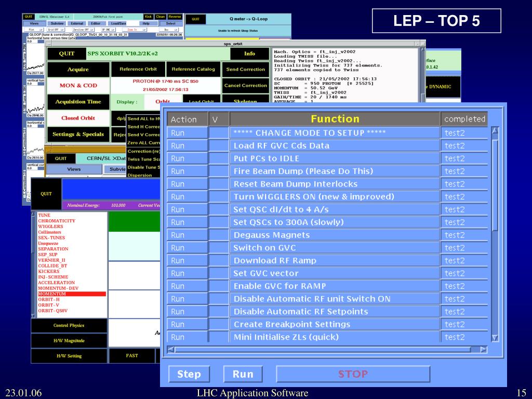Tick the V box for Fire Beam Dump row
Screen dimensions: 532x399
(x=219, y=171)
